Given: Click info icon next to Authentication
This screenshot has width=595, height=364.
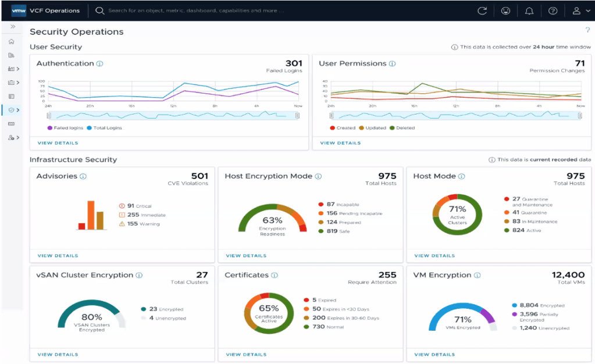Looking at the screenshot, I should (100, 63).
